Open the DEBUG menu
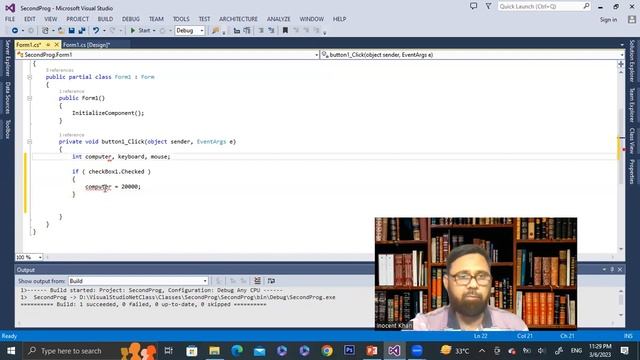This screenshot has height=360, width=640. tap(131, 19)
